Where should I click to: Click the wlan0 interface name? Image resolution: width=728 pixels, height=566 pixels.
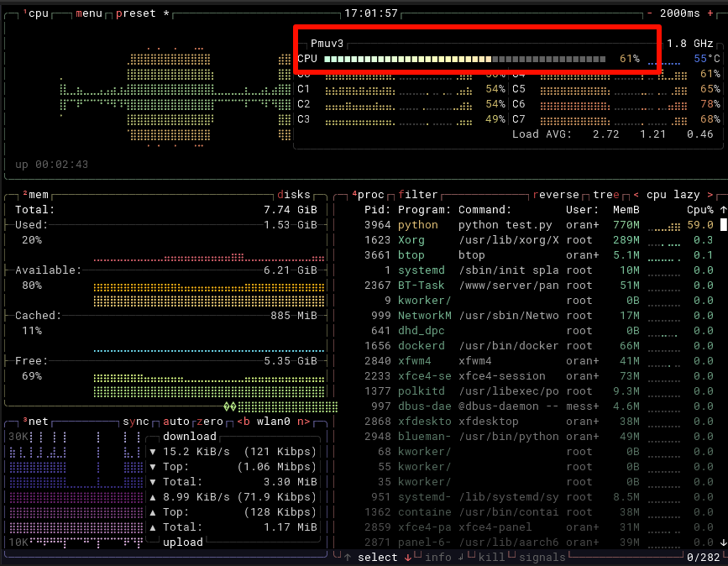(274, 421)
